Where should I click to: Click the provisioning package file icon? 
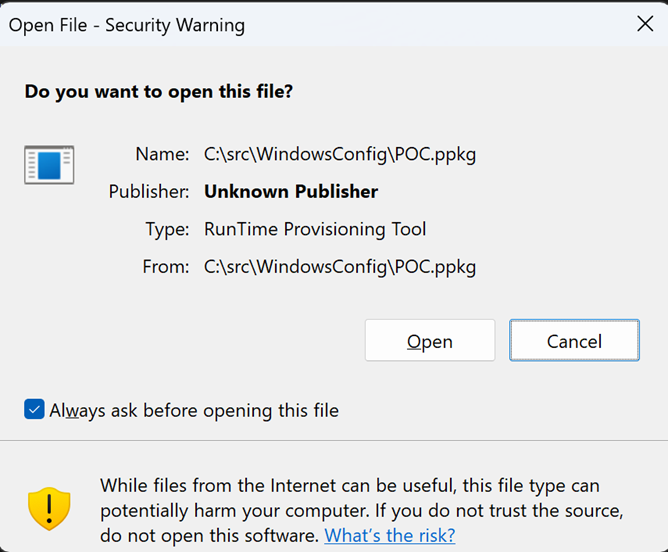49,164
